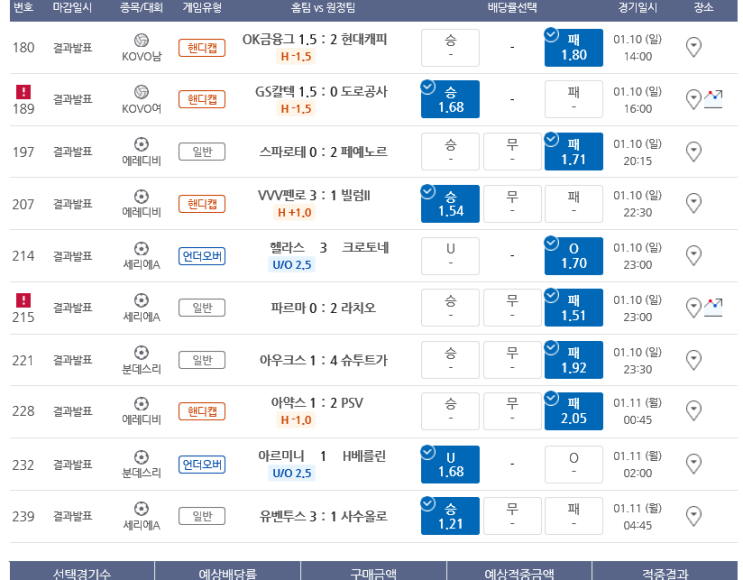Click 유벤투스 3 : 1 사수올로 match text
Screen dimensions: 743x580
tap(323, 516)
